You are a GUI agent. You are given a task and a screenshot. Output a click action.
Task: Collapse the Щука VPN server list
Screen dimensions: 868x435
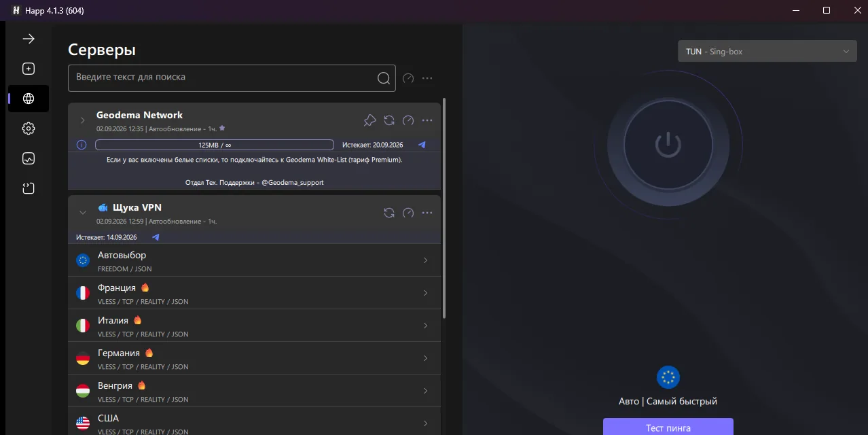pos(83,213)
